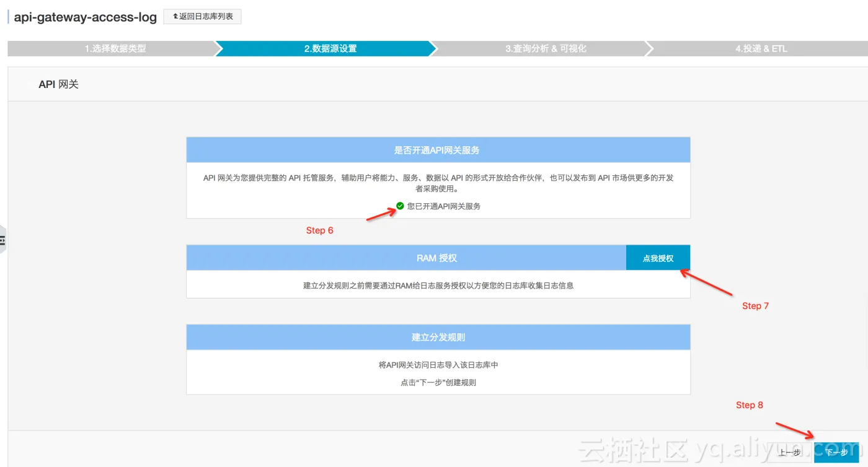The width and height of the screenshot is (868, 467).
Task: Click the 下一步 next button
Action: pos(836,452)
